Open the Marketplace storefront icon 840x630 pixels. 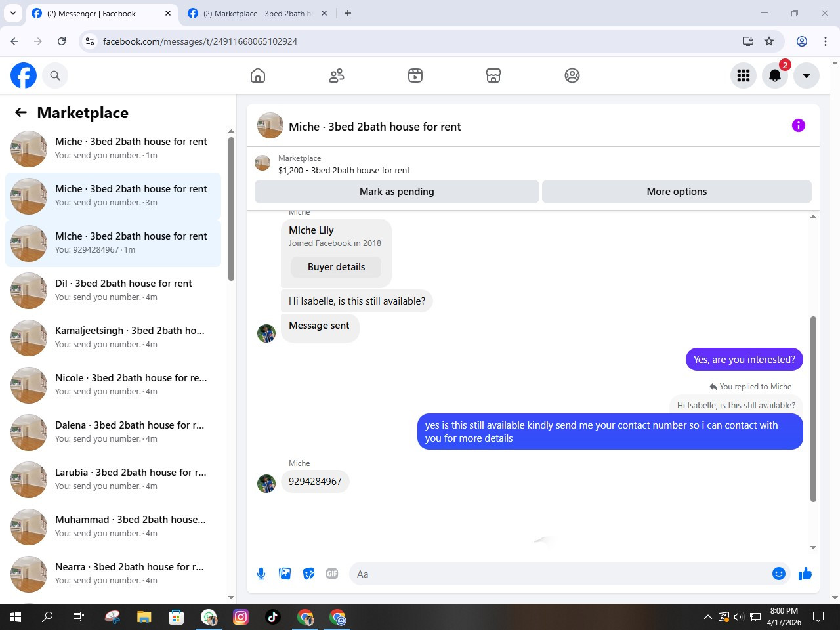493,75
